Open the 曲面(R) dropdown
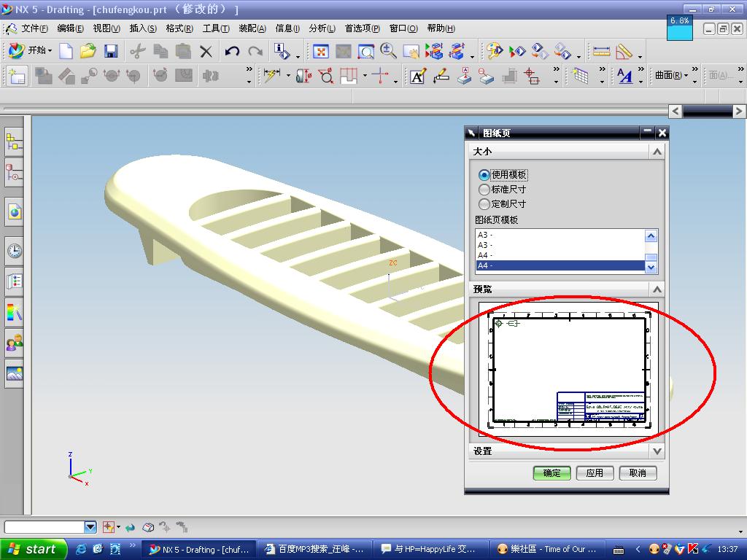 tap(672, 75)
